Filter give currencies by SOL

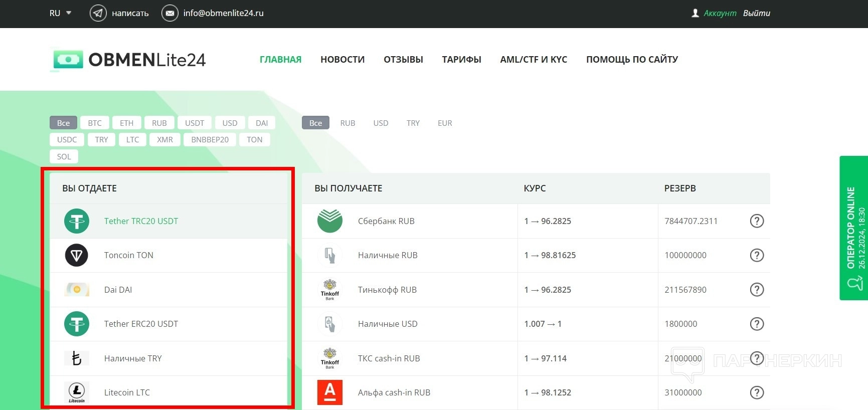(64, 156)
